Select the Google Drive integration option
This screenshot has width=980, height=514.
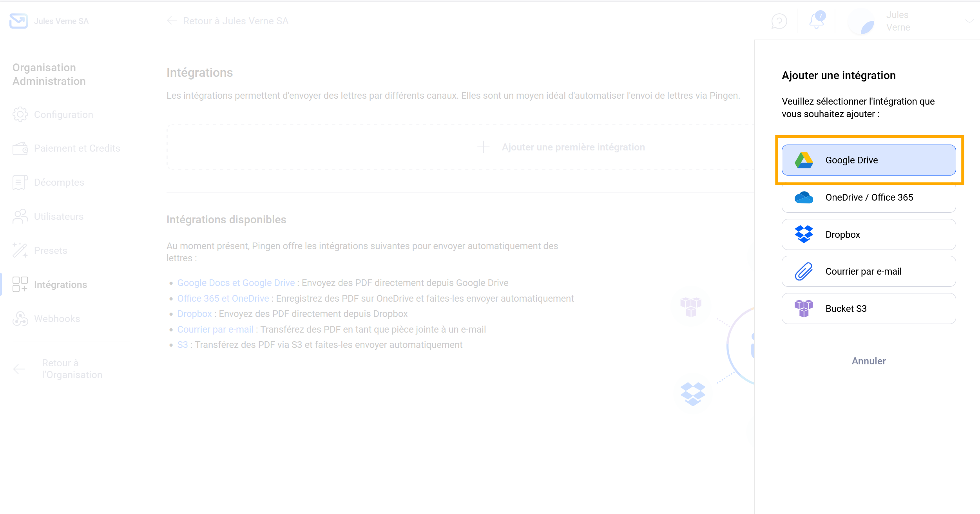[x=869, y=160]
